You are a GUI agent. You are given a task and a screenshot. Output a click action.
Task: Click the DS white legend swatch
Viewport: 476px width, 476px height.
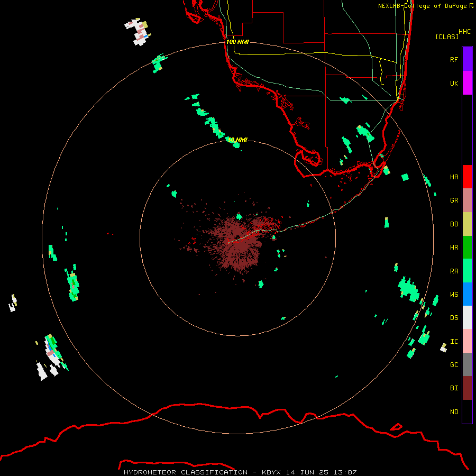pos(467,317)
